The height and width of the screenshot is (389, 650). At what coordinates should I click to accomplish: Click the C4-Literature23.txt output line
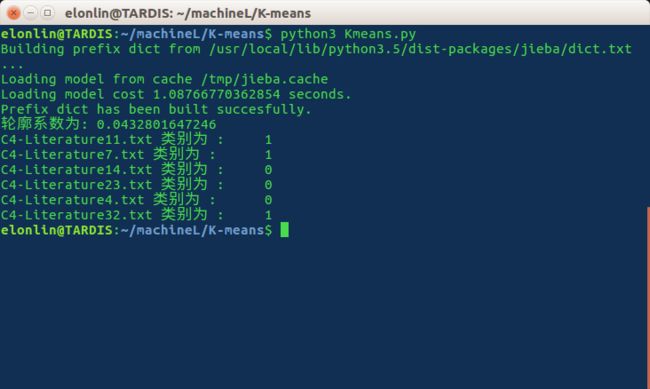[136, 185]
